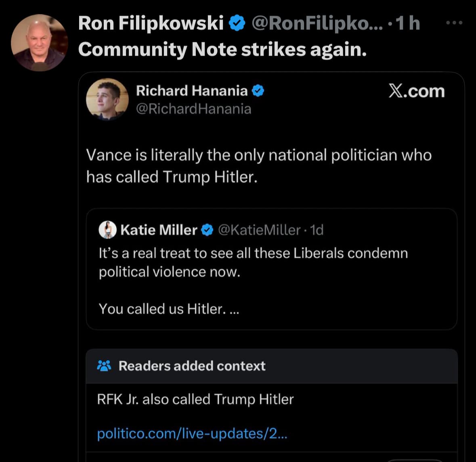Click the X.com logo
Image resolution: width=476 pixels, height=462 pixels.
click(416, 91)
